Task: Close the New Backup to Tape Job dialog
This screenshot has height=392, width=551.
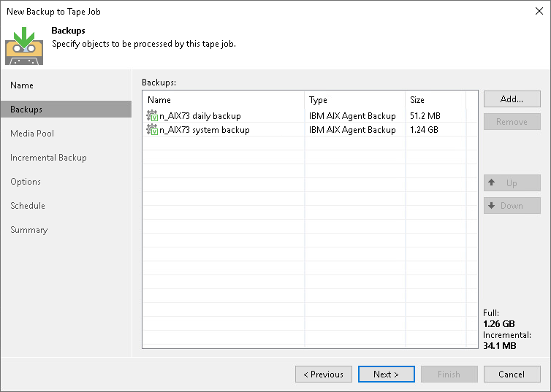Action: pos(539,11)
